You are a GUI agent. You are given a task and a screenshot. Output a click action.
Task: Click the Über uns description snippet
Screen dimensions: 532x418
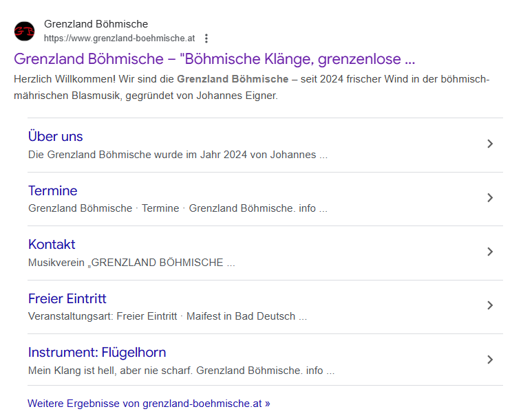[178, 155]
